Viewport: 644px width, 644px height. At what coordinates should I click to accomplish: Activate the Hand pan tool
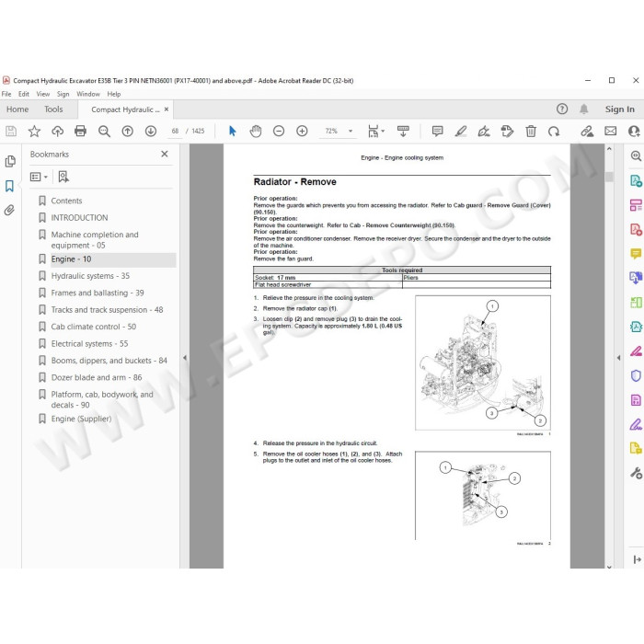(256, 131)
